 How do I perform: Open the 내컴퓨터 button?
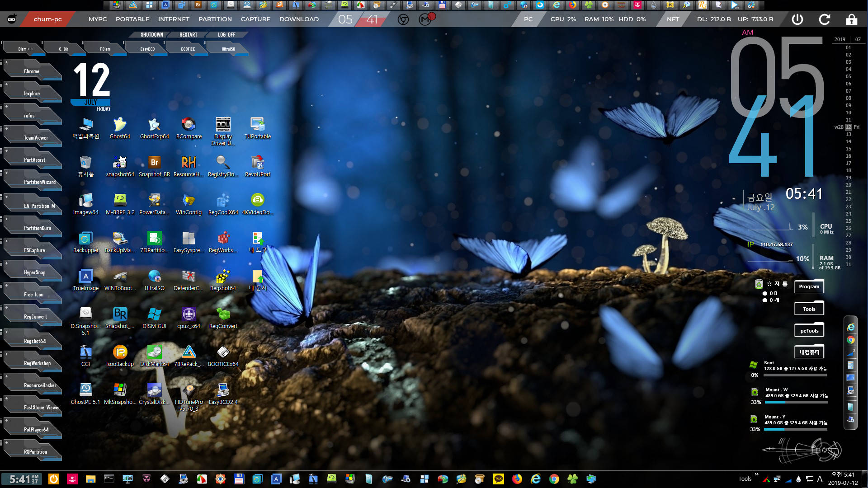point(809,352)
